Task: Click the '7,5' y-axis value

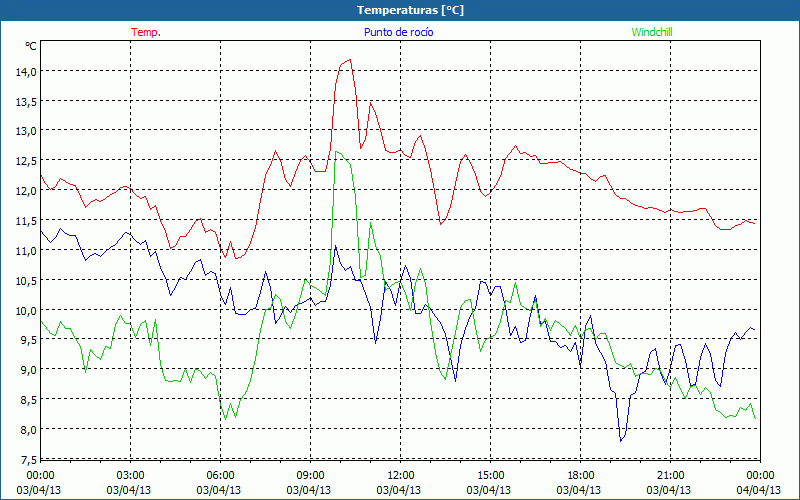Action: (x=29, y=460)
